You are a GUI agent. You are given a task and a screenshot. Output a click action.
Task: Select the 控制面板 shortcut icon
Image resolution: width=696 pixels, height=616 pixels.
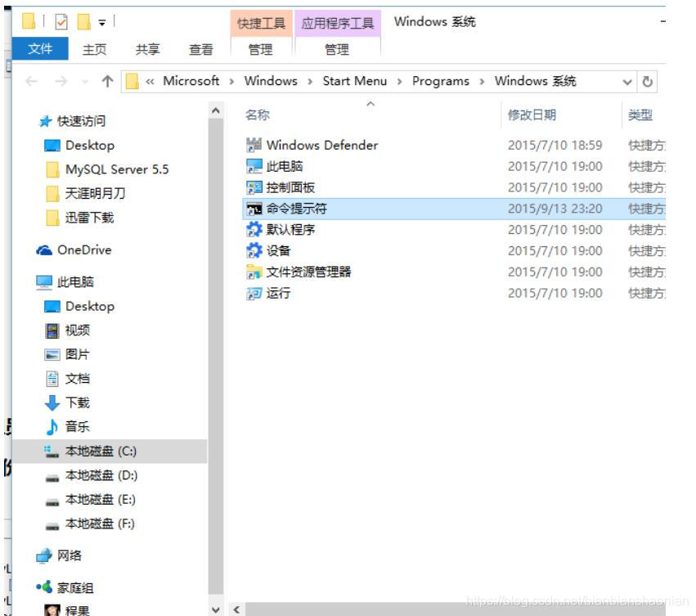(254, 187)
